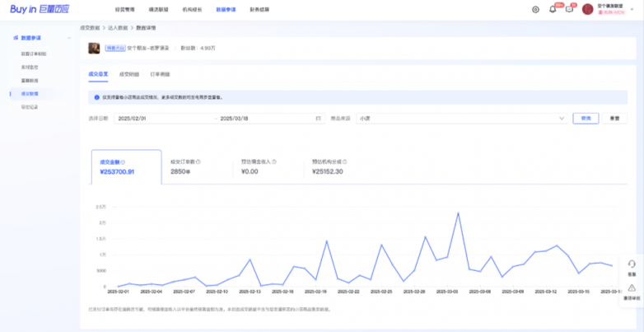Image resolution: width=644 pixels, height=332 pixels.
Task: Select the 预估佣金收入 metric card
Action: (268, 166)
